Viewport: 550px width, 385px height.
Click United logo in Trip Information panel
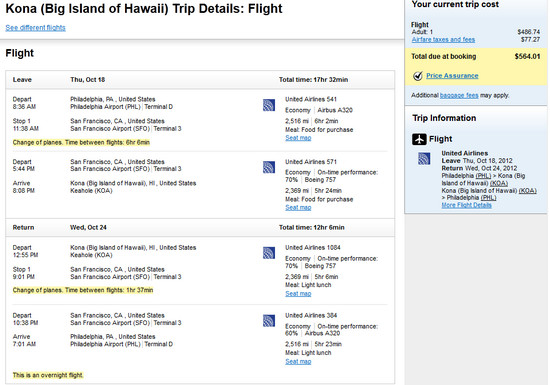click(424, 158)
